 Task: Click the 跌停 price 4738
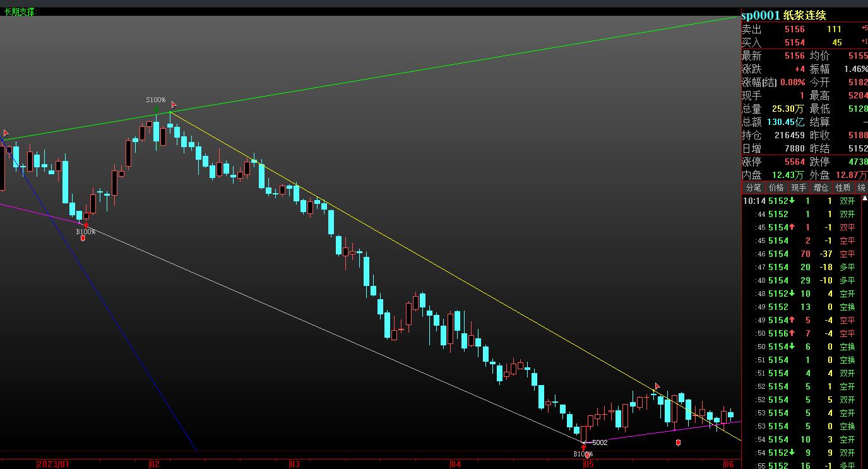click(x=858, y=162)
